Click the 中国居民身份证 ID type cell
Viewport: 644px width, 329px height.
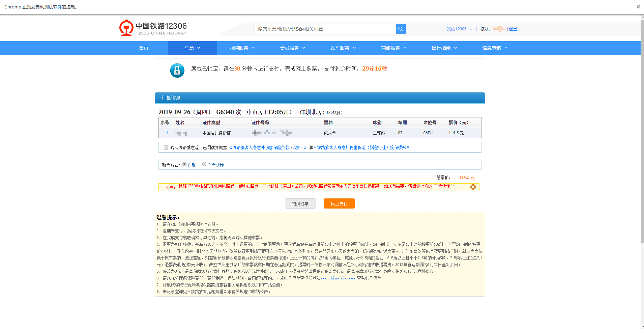216,133
